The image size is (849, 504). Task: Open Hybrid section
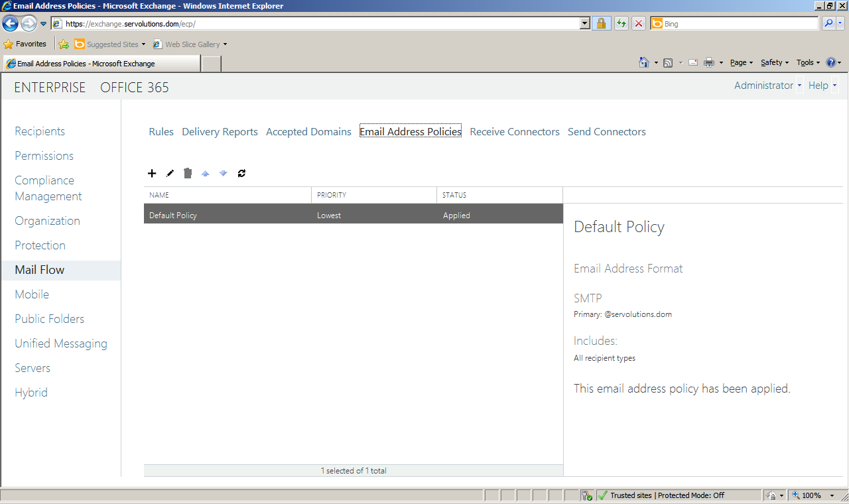31,393
